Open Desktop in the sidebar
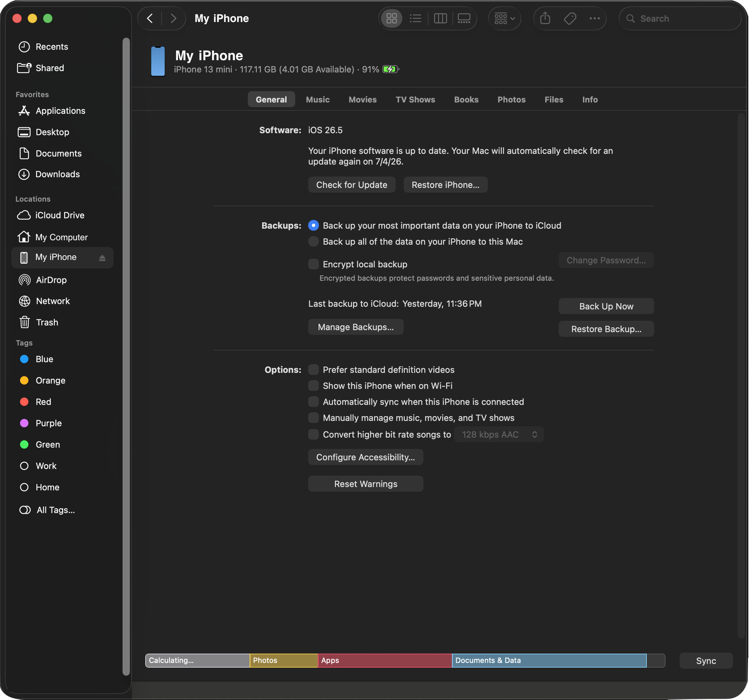Viewport: 749px width, 700px height. 62,132
